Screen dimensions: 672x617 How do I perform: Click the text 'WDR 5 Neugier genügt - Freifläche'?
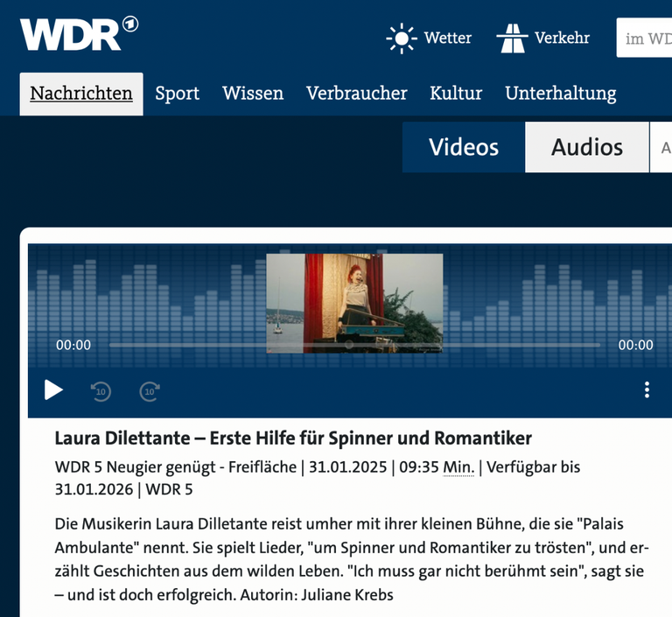tap(176, 467)
